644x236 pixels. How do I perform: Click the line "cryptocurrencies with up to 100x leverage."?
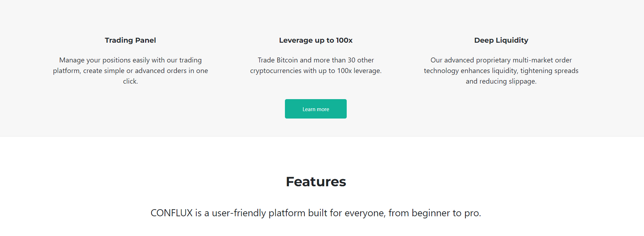pyautogui.click(x=316, y=71)
